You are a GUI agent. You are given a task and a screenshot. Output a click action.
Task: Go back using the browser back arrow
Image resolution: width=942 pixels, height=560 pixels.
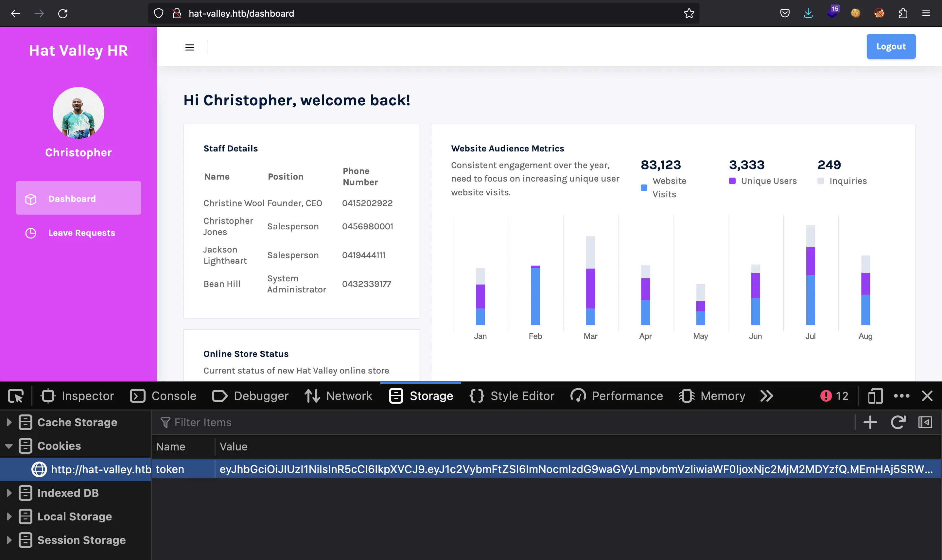15,14
